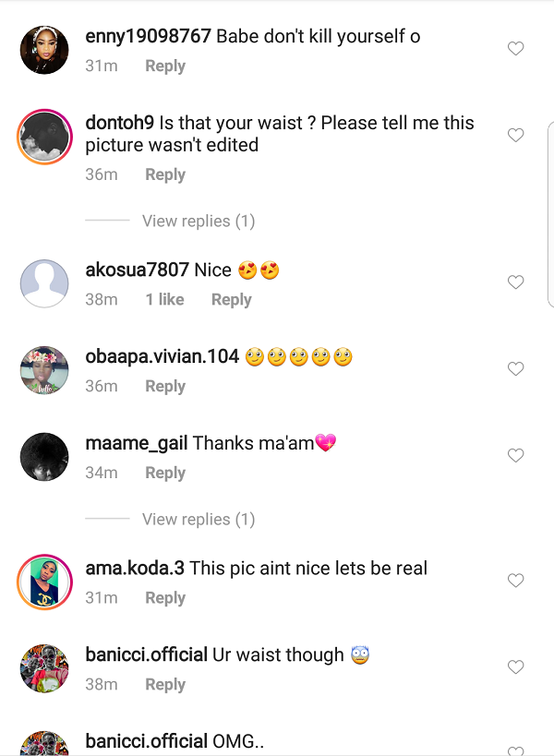Like enny19098767's comment via heart icon

tap(515, 48)
